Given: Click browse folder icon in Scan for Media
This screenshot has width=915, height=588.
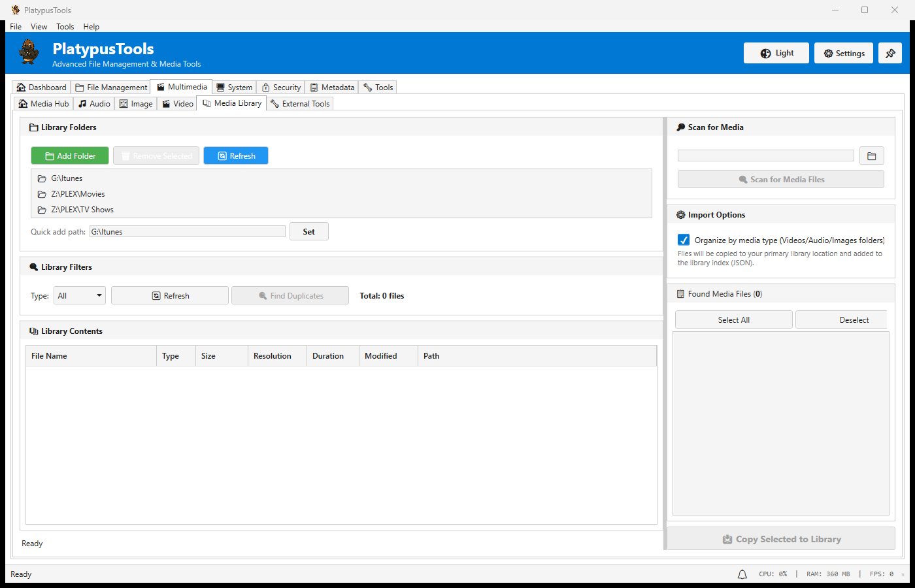Looking at the screenshot, I should tap(871, 156).
